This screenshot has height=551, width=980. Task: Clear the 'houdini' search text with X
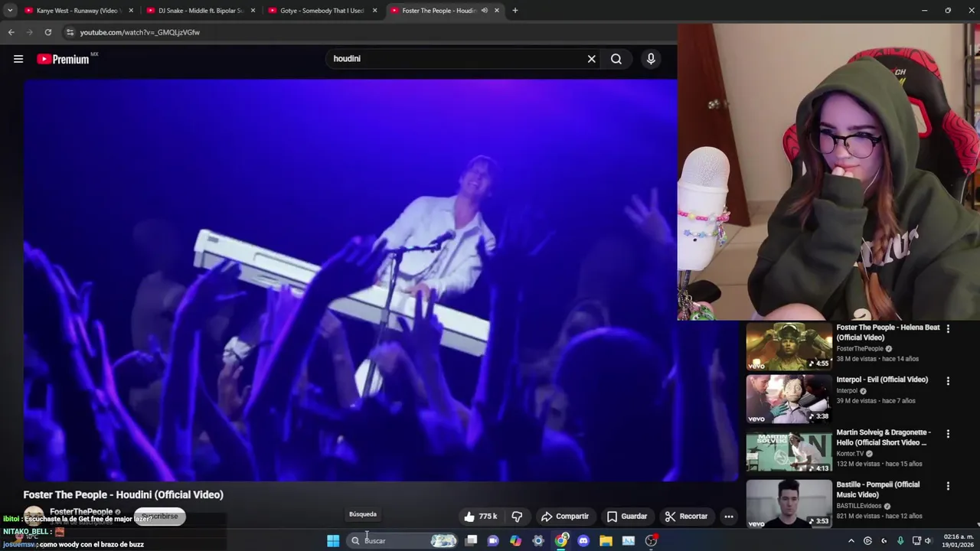(x=591, y=59)
